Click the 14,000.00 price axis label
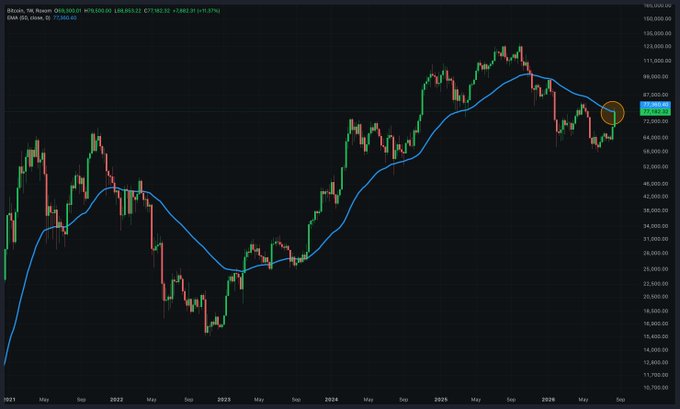680x409 pixels. point(658,350)
